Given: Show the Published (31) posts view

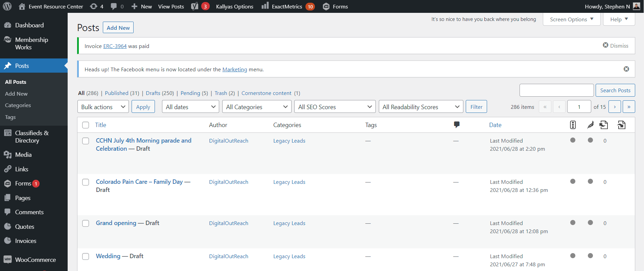Looking at the screenshot, I should click(x=122, y=93).
